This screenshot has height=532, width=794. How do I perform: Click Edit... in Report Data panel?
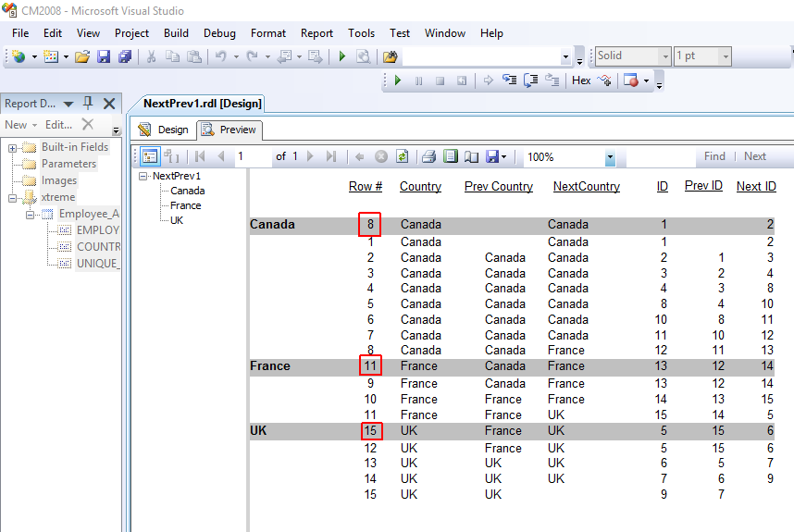[x=58, y=125]
